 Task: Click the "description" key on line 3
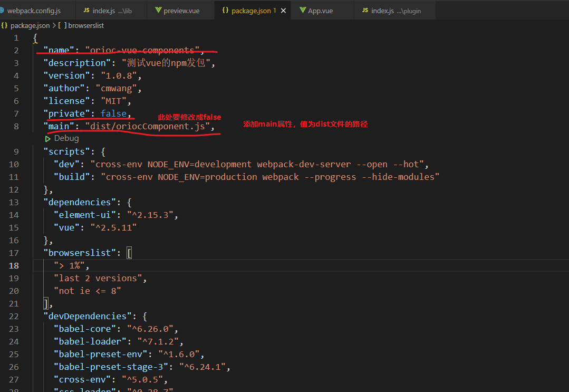[77, 63]
